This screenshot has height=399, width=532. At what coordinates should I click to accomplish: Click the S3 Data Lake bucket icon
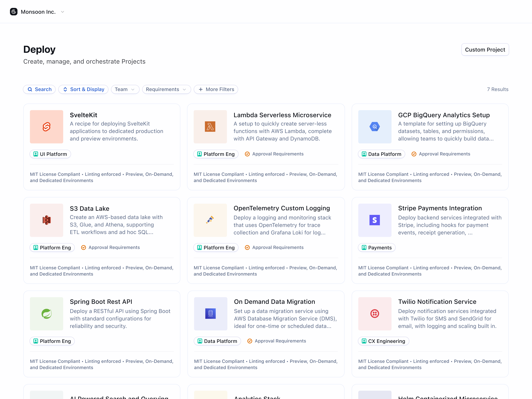coord(46,220)
